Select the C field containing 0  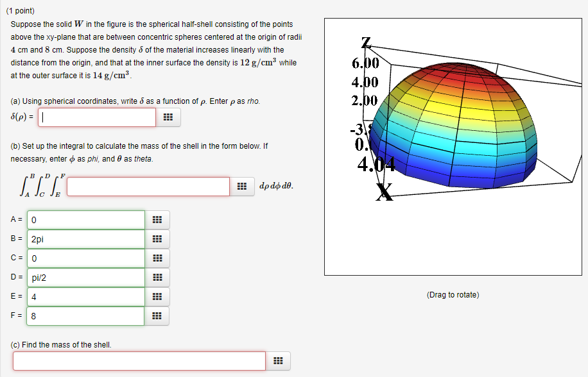click(x=85, y=258)
